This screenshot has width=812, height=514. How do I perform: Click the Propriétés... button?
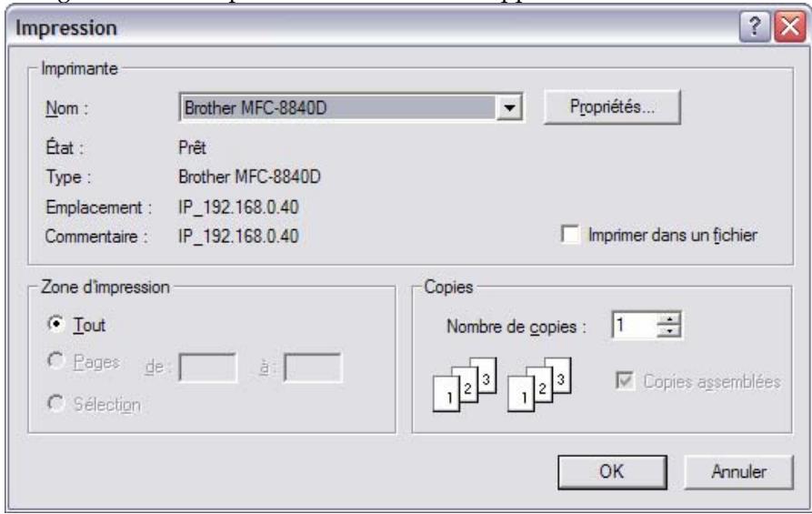(x=612, y=107)
